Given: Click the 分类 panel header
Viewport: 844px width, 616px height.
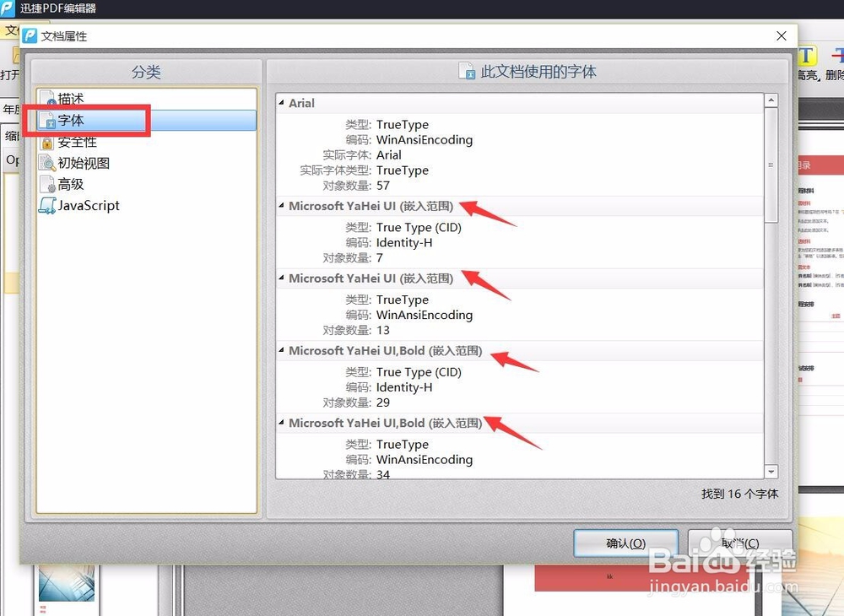Looking at the screenshot, I should pyautogui.click(x=146, y=72).
